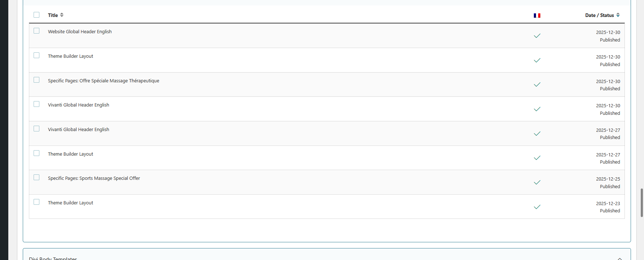The image size is (644, 260).
Task: Click translation checkmark for Website Global Header English
Action: pos(537,36)
